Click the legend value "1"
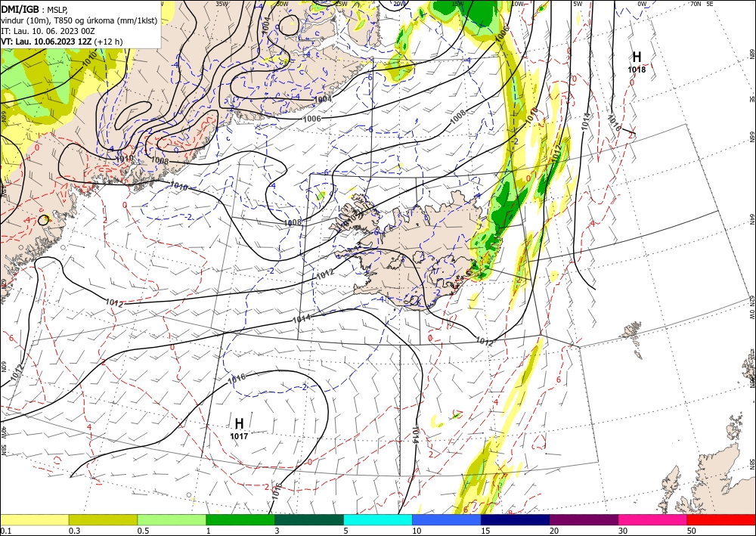The height and width of the screenshot is (536, 756). [x=209, y=531]
